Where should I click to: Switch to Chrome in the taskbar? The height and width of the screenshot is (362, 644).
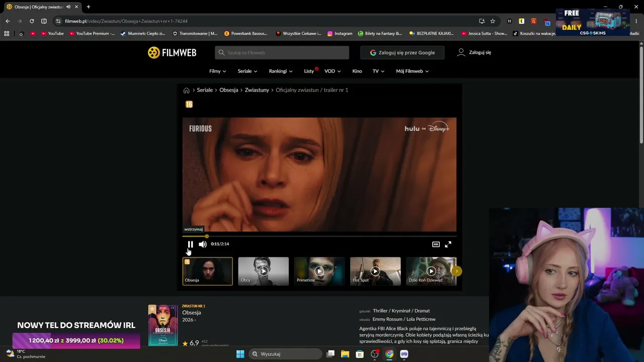pyautogui.click(x=389, y=354)
